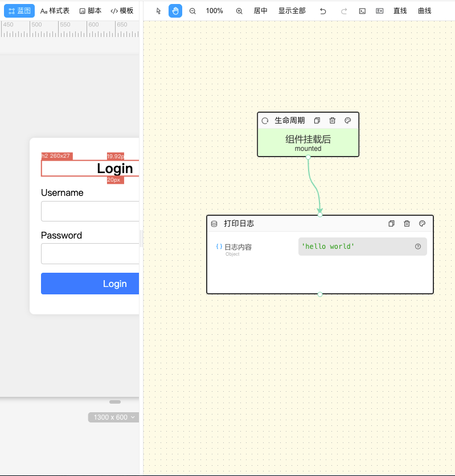Viewport: 455px width, 476px height.
Task: Open color palette for 生命周期 node
Action: tap(348, 121)
